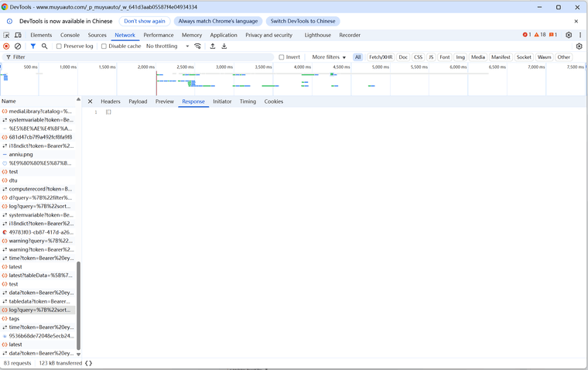Filter by Socket requests
The image size is (588, 370).
(524, 57)
